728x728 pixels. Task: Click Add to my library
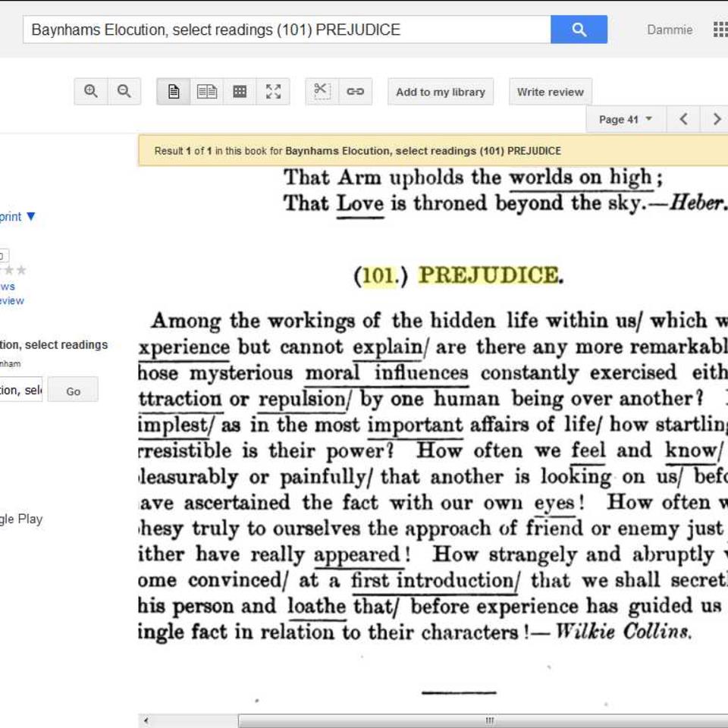[441, 92]
